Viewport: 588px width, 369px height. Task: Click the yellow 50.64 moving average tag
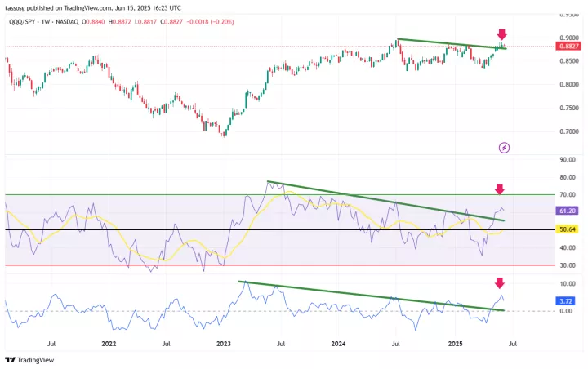(567, 229)
